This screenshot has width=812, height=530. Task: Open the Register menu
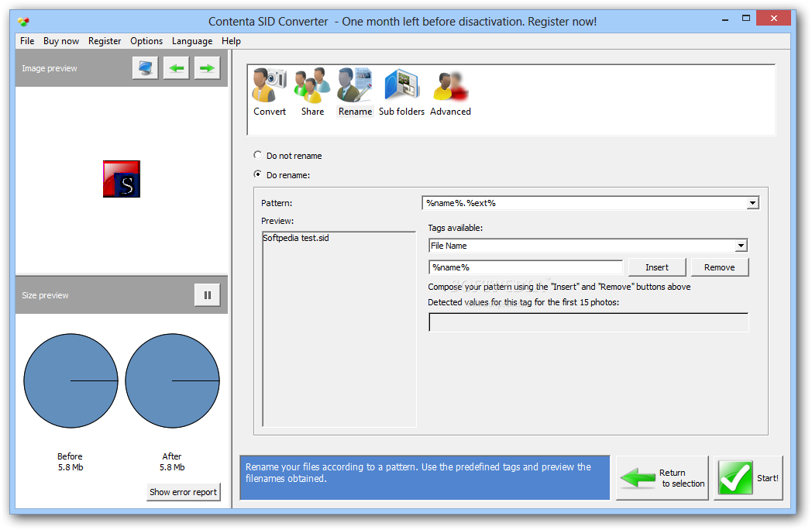click(x=105, y=41)
